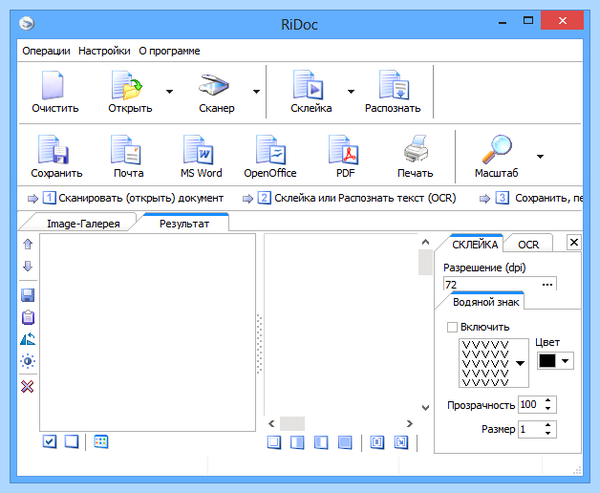Expand the Открыть dropdown arrow

169,91
